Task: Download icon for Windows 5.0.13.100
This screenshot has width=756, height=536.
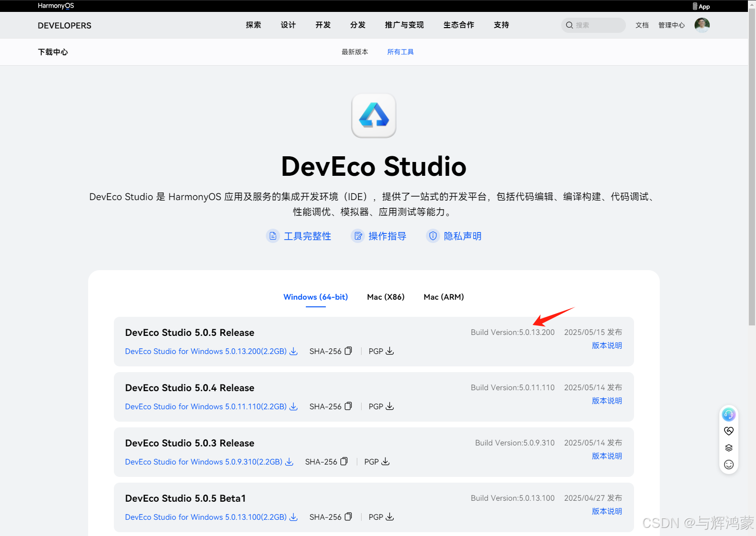Action: pyautogui.click(x=293, y=517)
